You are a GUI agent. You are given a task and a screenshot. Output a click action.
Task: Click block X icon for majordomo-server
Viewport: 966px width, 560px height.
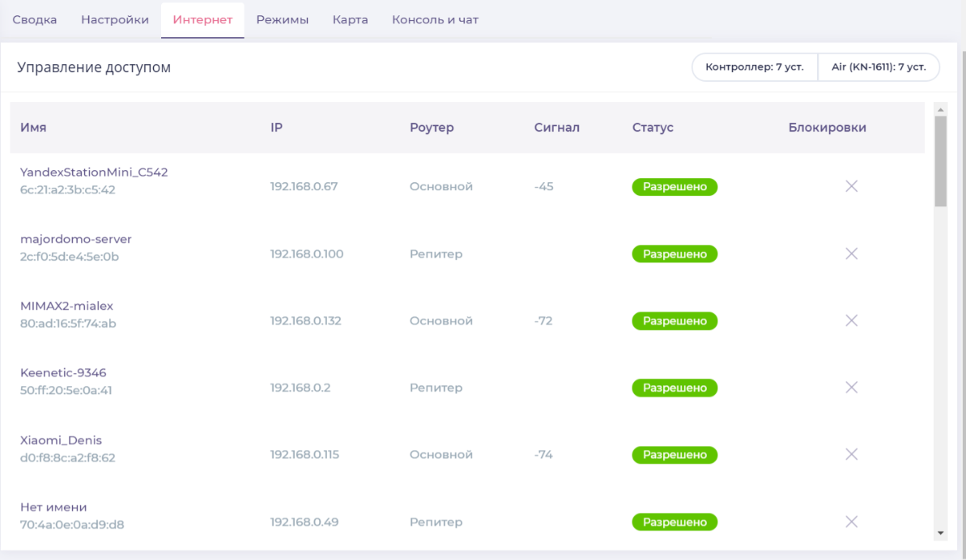point(851,254)
